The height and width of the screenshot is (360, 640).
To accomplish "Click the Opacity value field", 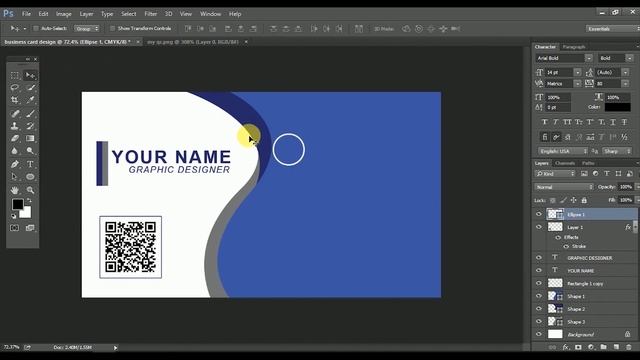I will click(x=625, y=187).
